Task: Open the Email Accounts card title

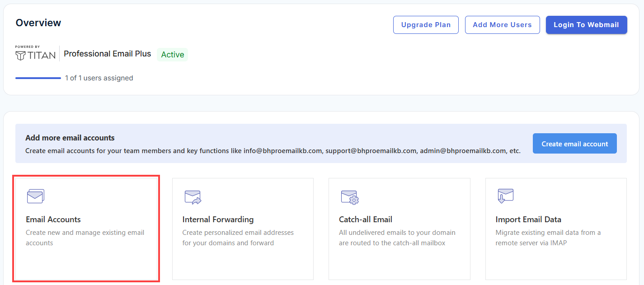Action: click(53, 220)
